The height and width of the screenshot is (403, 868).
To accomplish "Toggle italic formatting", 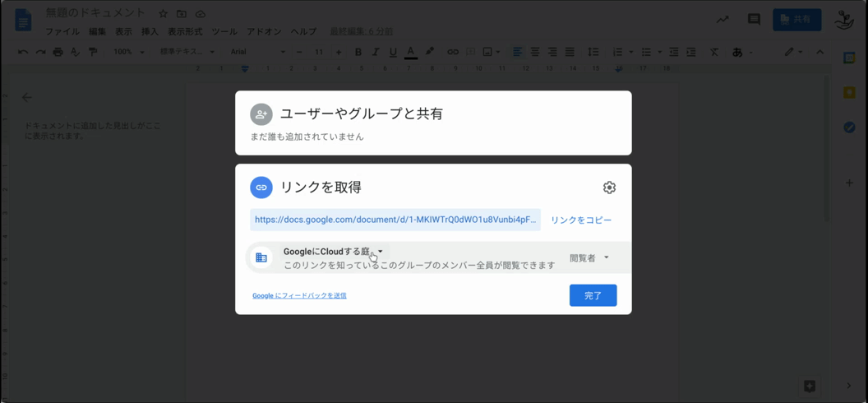I will [376, 52].
